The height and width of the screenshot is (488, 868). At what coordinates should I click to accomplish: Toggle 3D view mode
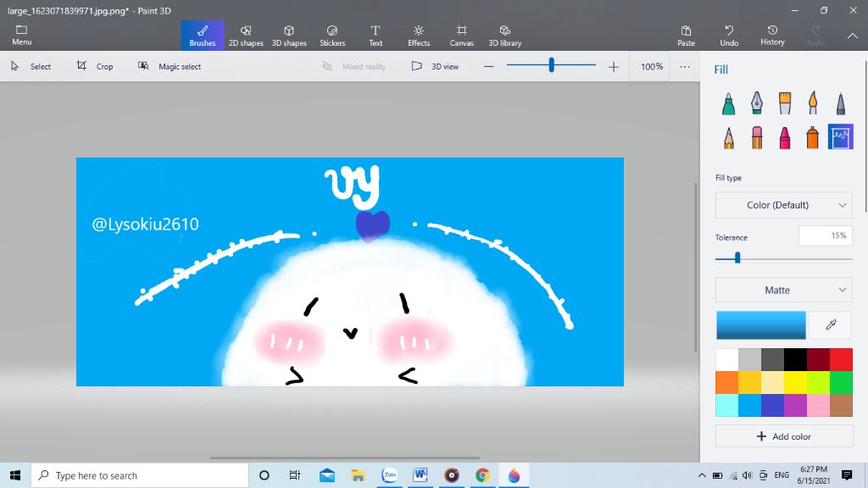tap(436, 66)
